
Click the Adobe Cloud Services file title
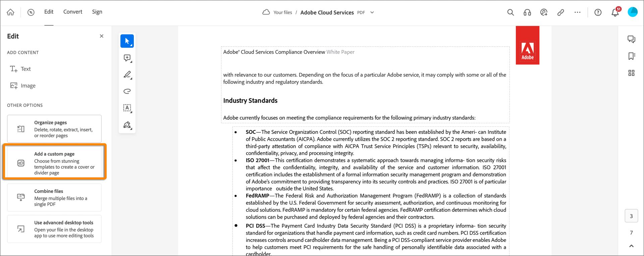327,12
